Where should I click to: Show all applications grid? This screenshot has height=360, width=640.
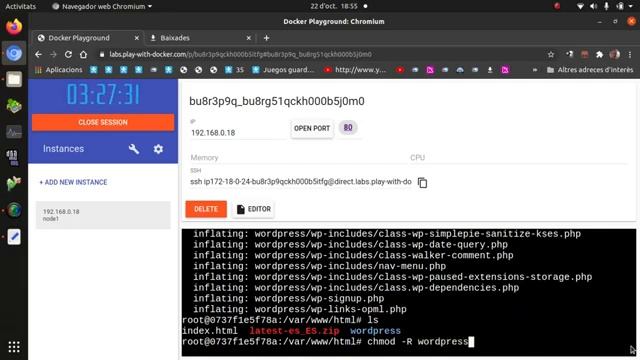coord(14,347)
